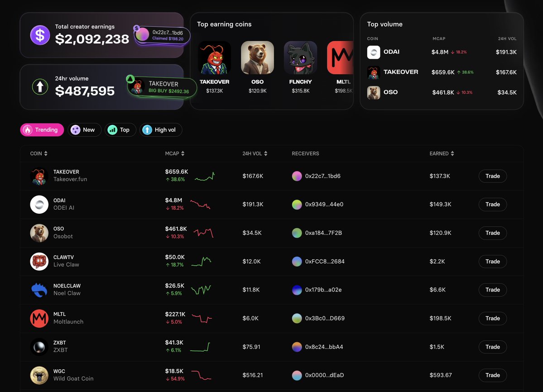Click the ZXBT sphere icon

point(39,347)
